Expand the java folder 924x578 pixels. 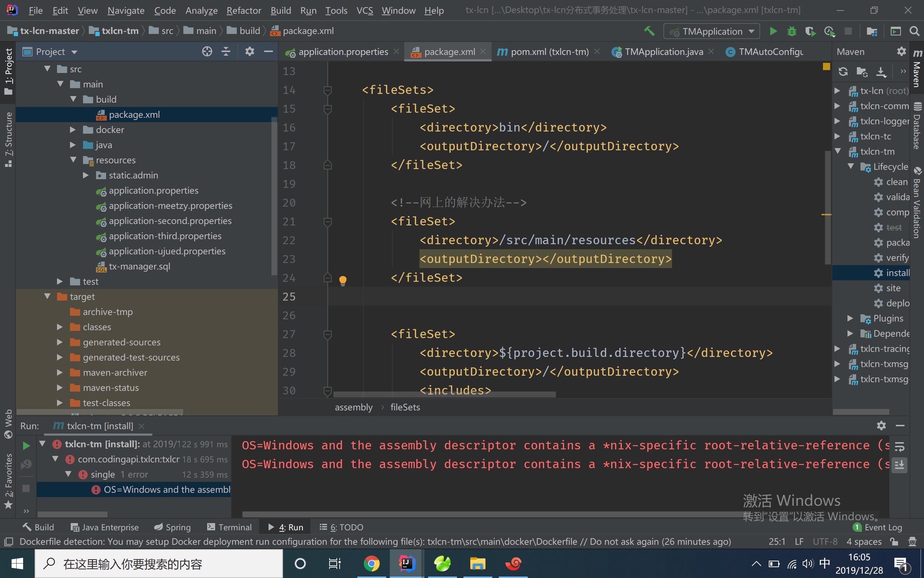click(x=73, y=144)
